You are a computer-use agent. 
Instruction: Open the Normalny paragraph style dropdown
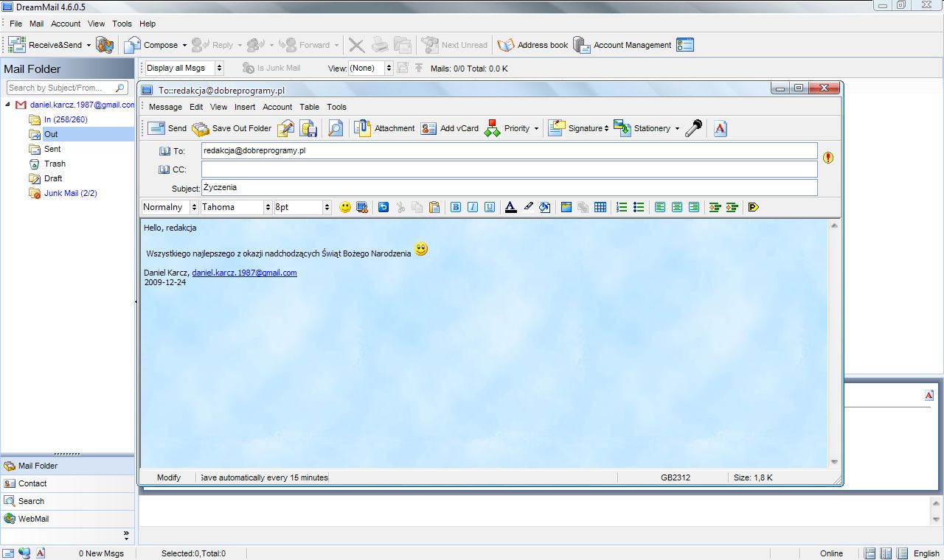point(194,207)
